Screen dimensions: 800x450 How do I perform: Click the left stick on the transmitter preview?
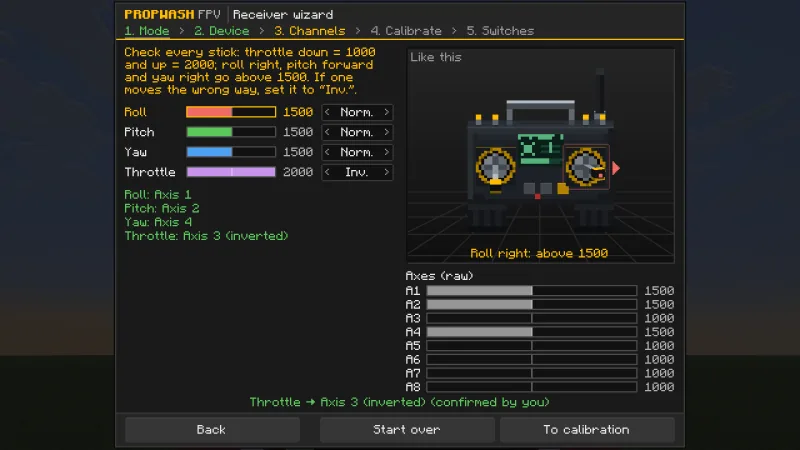[495, 166]
